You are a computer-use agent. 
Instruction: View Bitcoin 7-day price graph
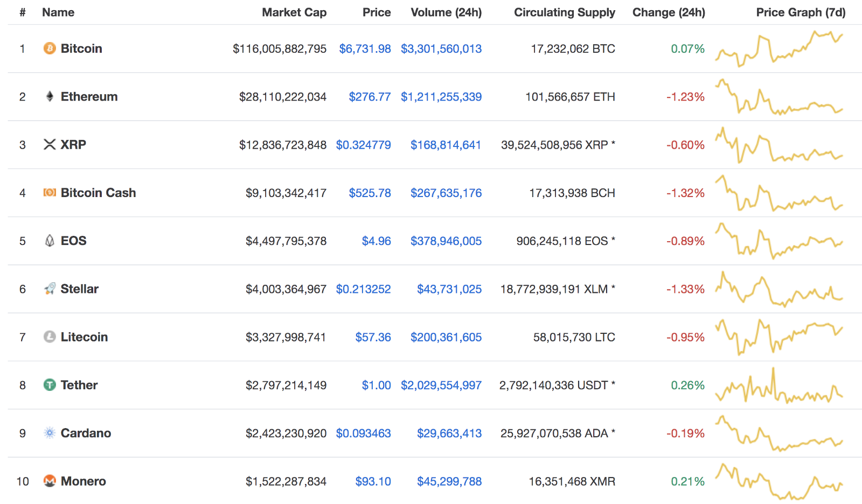point(779,48)
